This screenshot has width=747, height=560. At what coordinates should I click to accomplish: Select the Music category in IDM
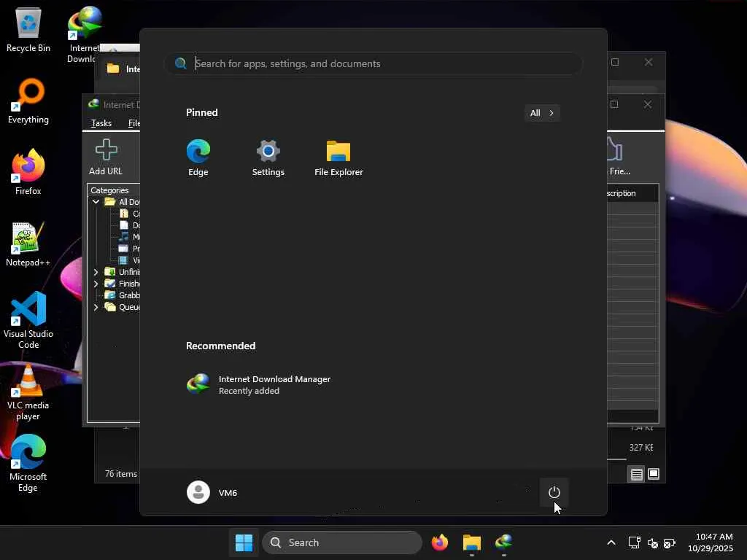point(129,237)
